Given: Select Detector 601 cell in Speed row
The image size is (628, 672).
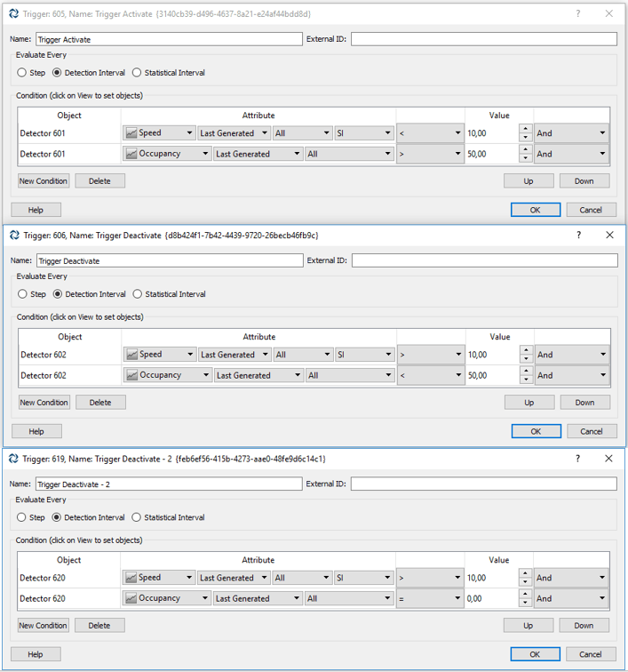Looking at the screenshot, I should click(x=69, y=133).
